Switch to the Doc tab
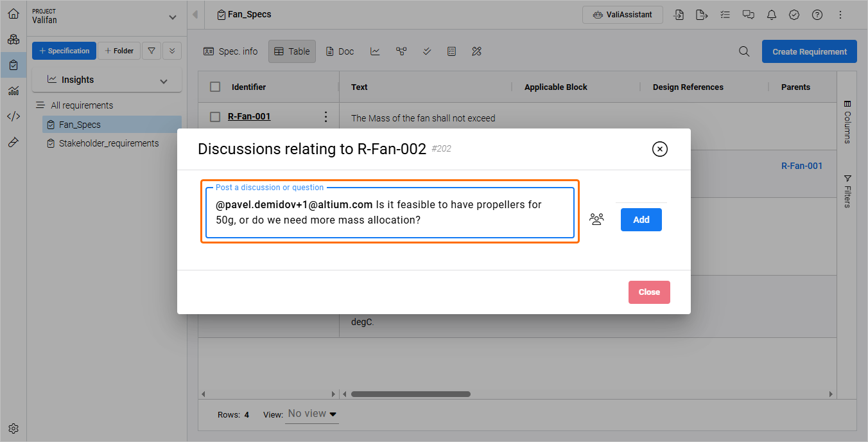This screenshot has height=442, width=868. pos(340,51)
